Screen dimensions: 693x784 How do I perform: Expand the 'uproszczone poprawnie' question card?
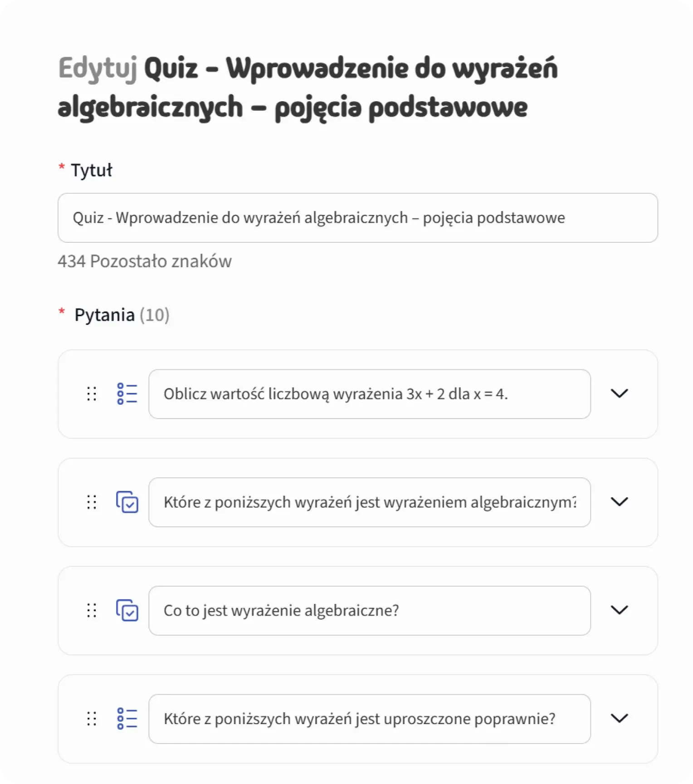point(619,718)
